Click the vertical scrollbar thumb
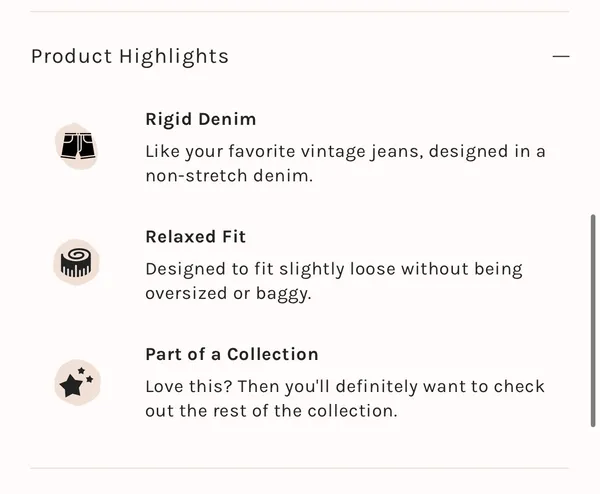This screenshot has height=494, width=600. (593, 321)
